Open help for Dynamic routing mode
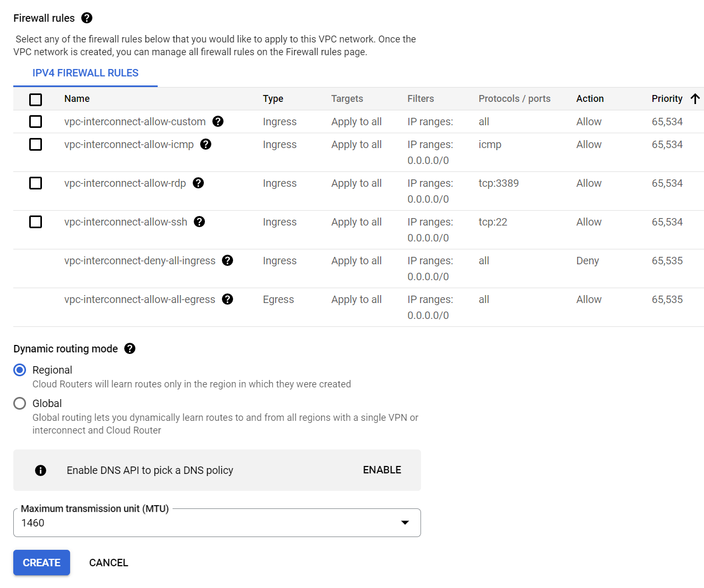Image resolution: width=704 pixels, height=588 pixels. click(130, 349)
